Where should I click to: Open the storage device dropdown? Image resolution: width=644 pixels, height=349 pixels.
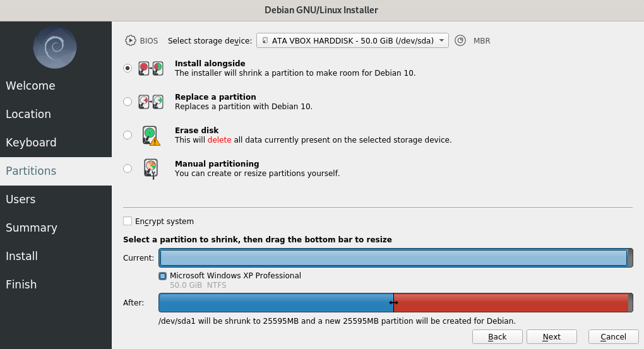(x=352, y=40)
